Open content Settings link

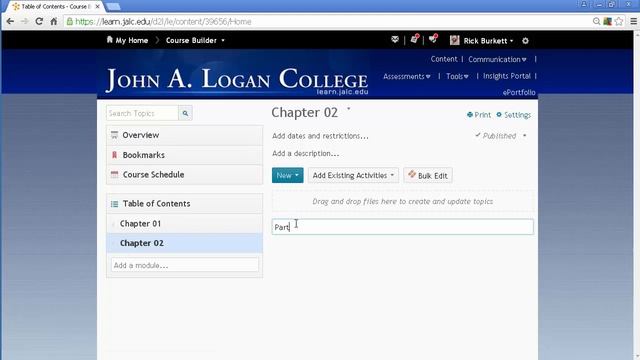[513, 115]
